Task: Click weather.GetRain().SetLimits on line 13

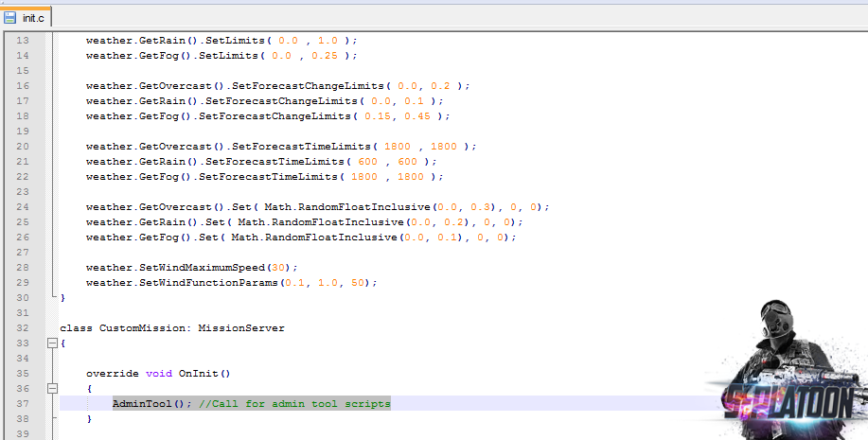Action: point(221,41)
